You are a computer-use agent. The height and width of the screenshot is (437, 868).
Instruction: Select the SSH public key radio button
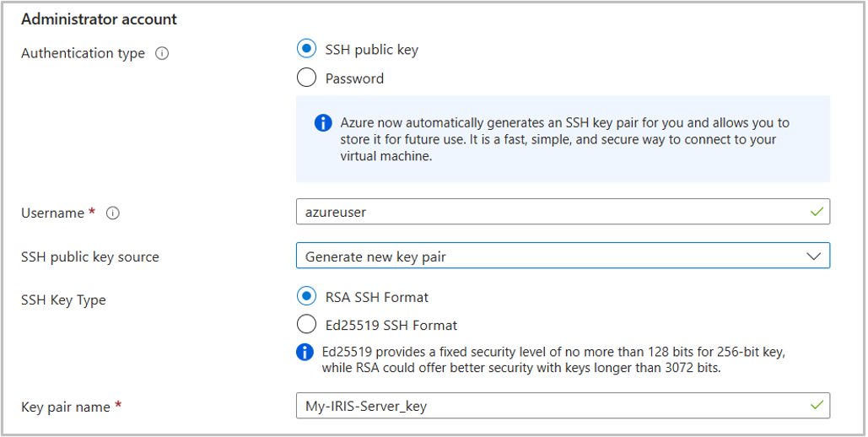coord(307,50)
